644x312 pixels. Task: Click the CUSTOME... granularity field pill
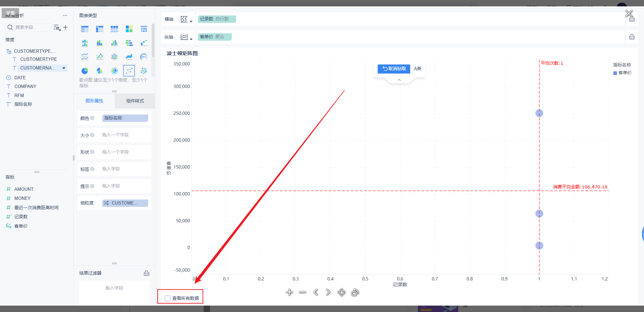pyautogui.click(x=125, y=203)
